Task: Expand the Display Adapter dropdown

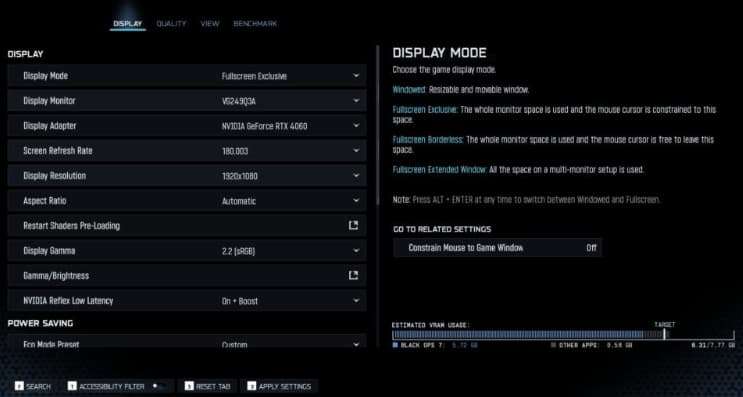Action: pos(356,126)
